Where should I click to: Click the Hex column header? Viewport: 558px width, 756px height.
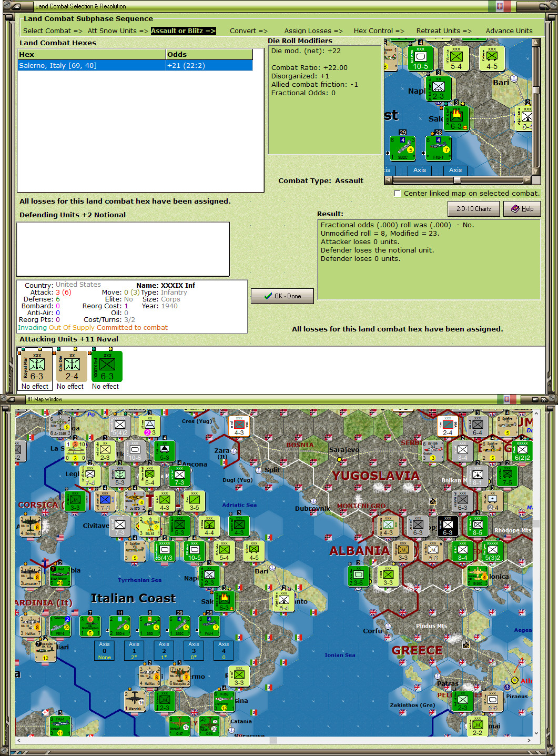[92, 55]
